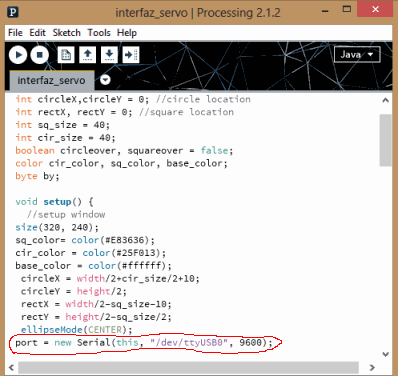
Task: Run the sketch with the play button
Action: (x=18, y=55)
